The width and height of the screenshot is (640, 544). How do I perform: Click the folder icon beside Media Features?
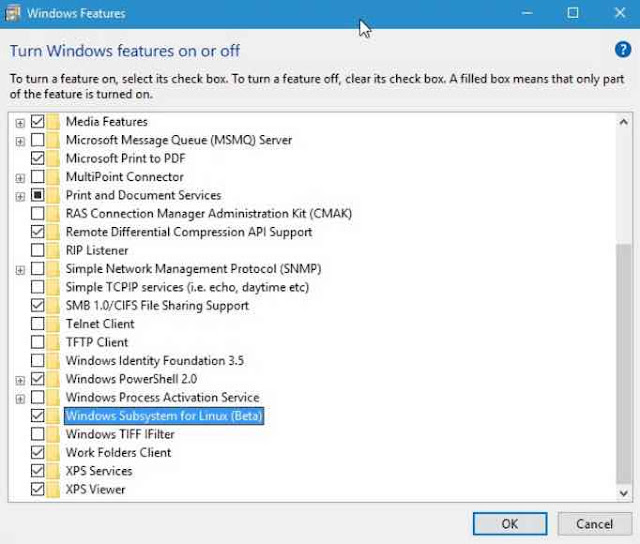tap(53, 122)
